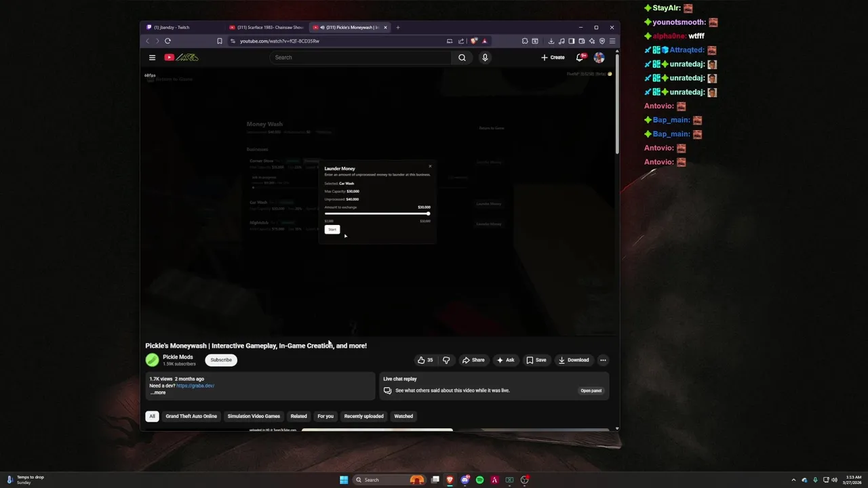Click the YouTube search input field
Image resolution: width=868 pixels, height=488 pixels.
361,58
